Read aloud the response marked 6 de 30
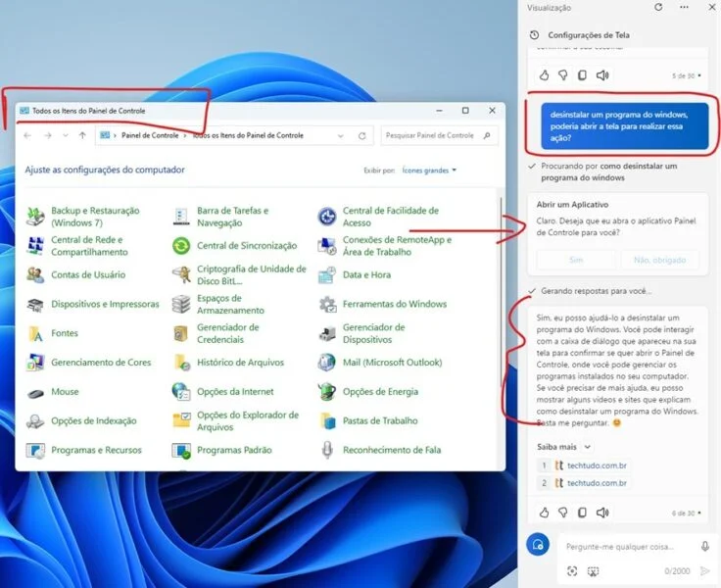This screenshot has height=588, width=721. point(602,513)
